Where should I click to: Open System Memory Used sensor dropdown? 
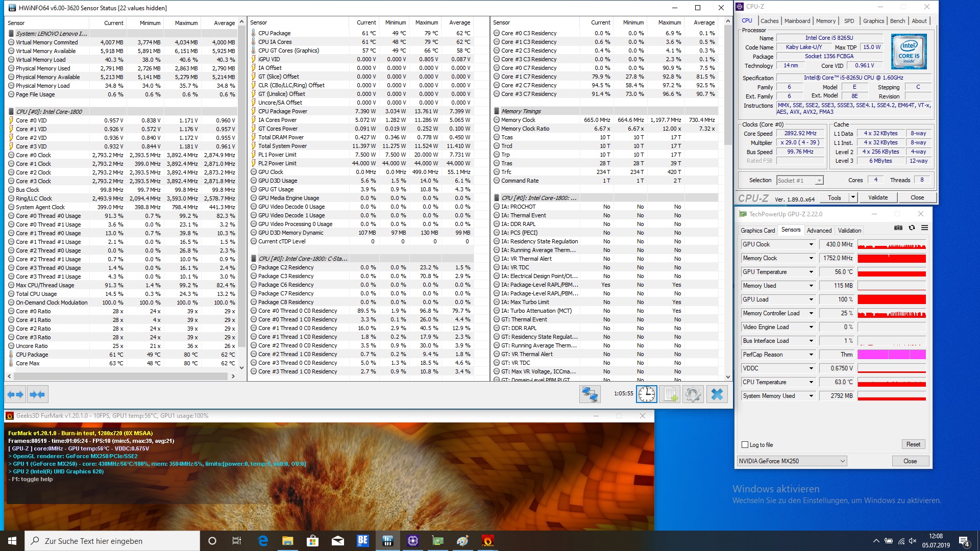pyautogui.click(x=811, y=396)
